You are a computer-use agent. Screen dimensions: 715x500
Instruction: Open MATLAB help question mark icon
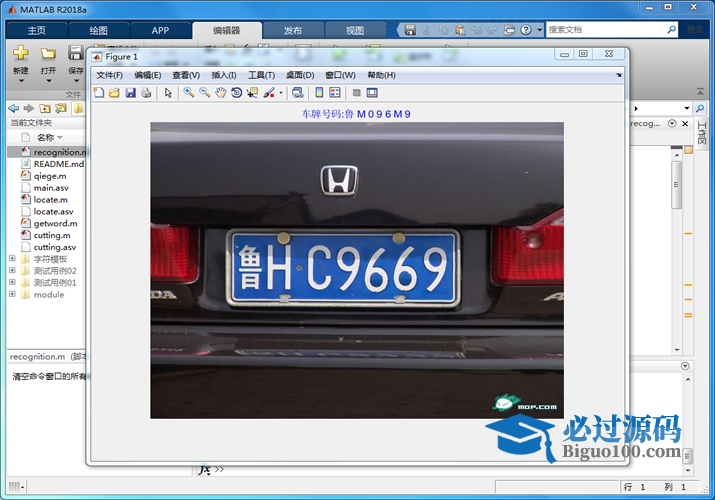[x=526, y=30]
